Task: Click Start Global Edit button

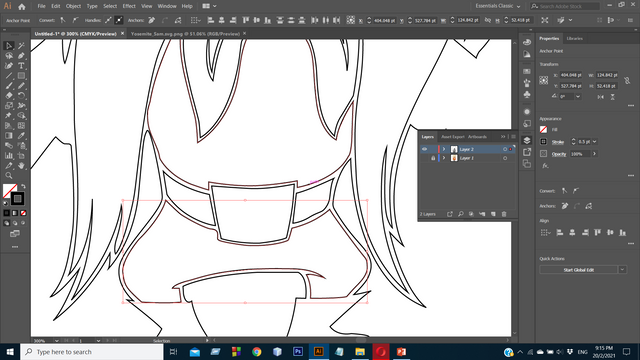Action: 578,269
